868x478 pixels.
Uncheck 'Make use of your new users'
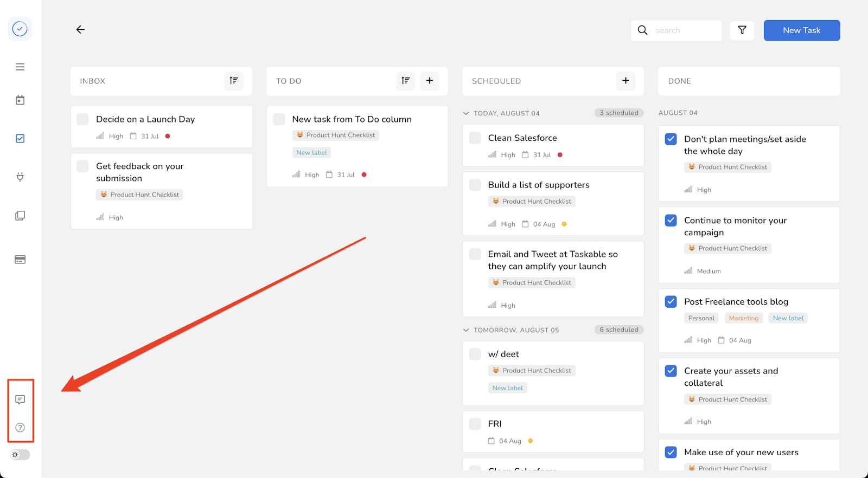(x=671, y=453)
